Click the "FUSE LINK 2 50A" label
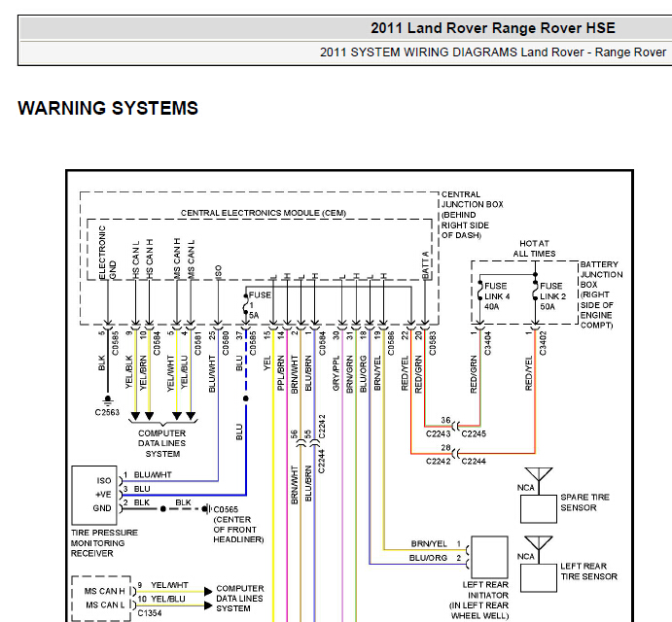 click(552, 296)
